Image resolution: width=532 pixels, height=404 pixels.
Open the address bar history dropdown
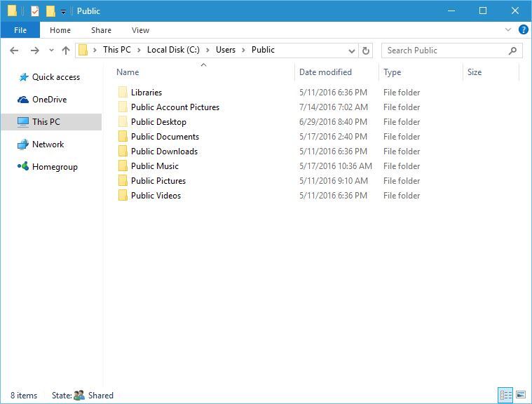point(352,51)
